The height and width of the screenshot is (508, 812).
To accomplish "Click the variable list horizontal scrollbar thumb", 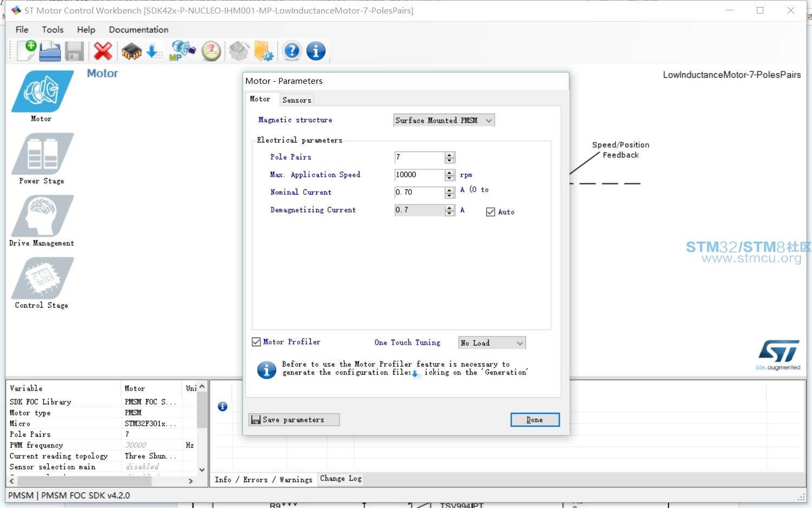I will tap(84, 480).
